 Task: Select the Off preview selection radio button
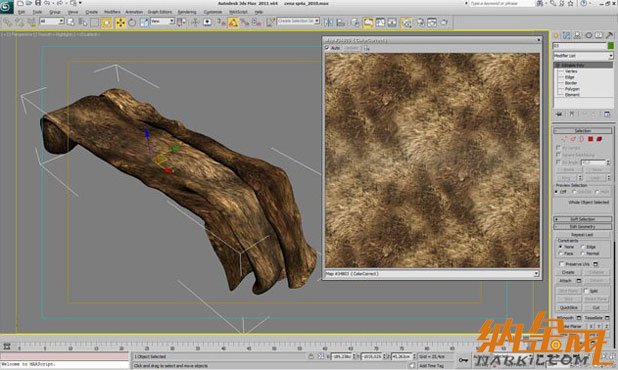click(x=557, y=192)
